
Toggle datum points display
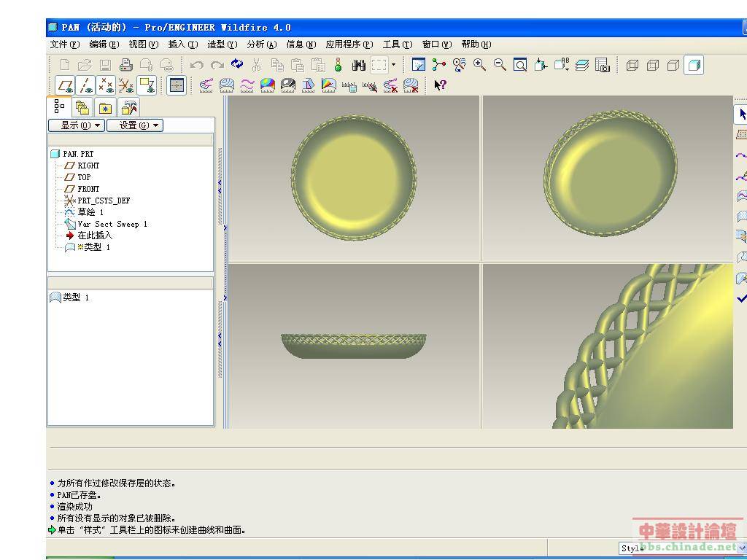click(106, 85)
